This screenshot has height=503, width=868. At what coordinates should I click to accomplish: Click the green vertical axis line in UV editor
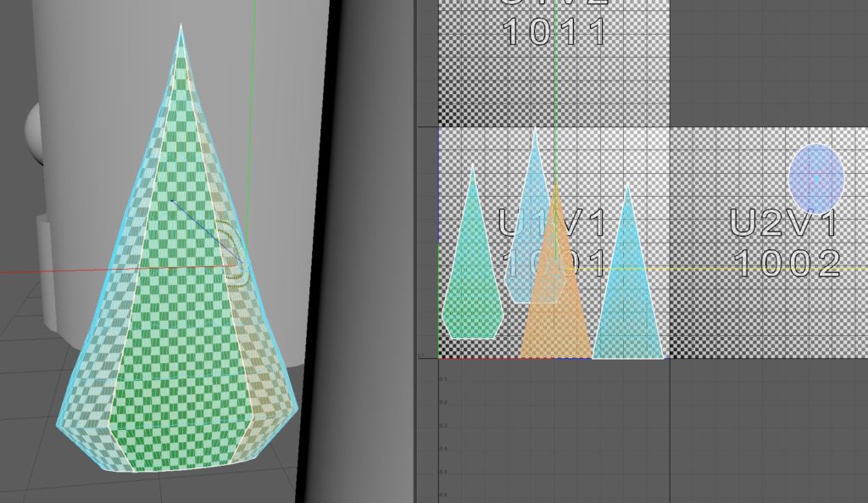click(554, 85)
